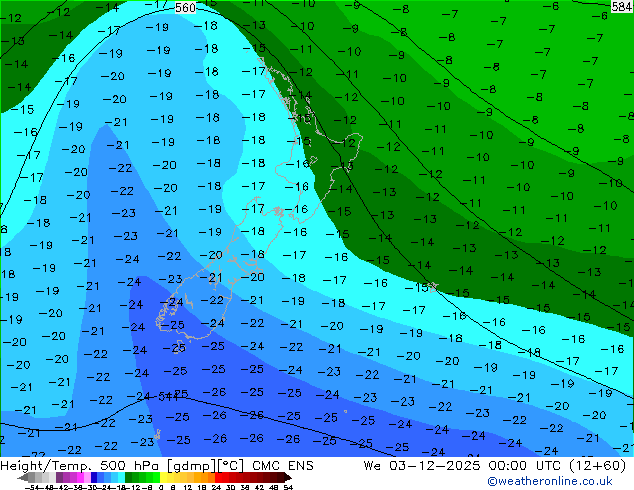Screen dimensions: 634x490
Task: Click the gray left arrow end of legend
Action: tap(23, 478)
